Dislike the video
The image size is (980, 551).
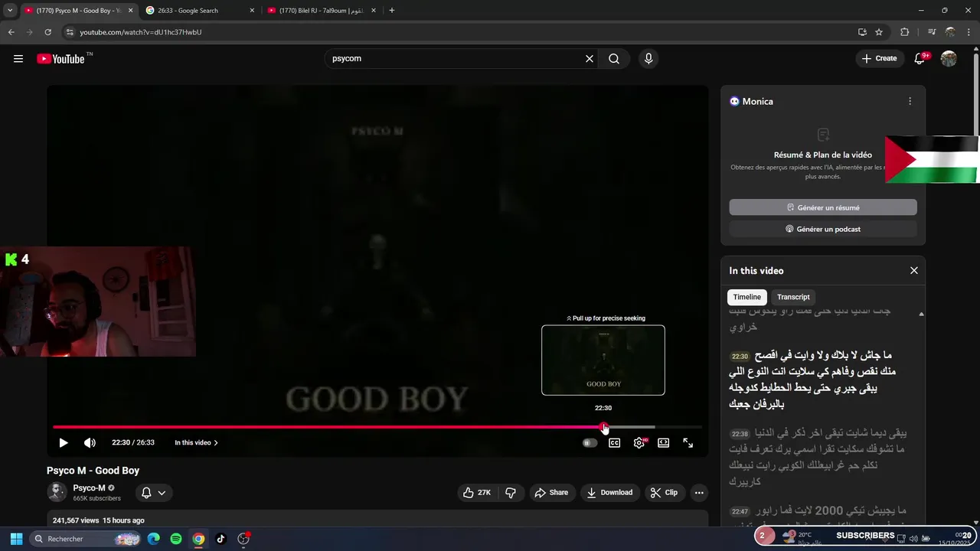pos(511,492)
